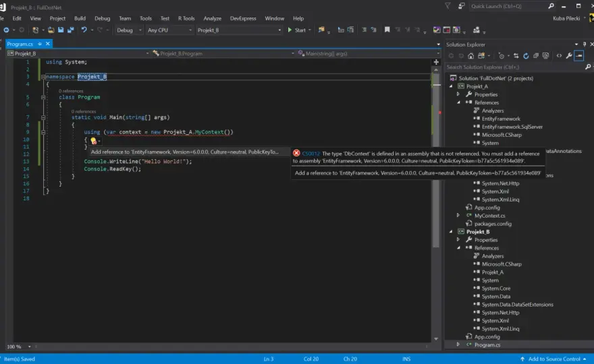The height and width of the screenshot is (364, 594).
Task: Click the Sync with Active Document arrows
Action: point(516,56)
